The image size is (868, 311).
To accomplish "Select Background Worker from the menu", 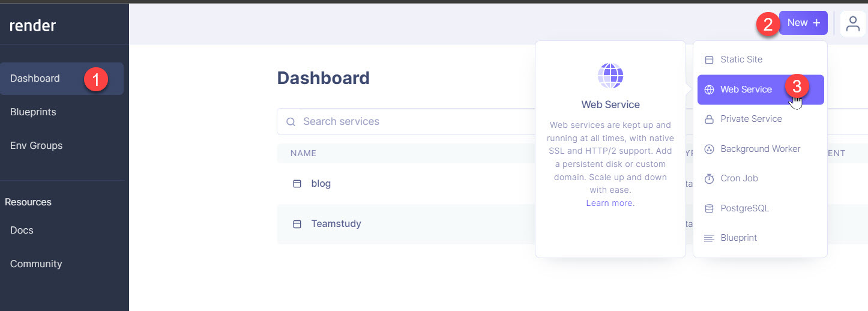I will tap(760, 149).
